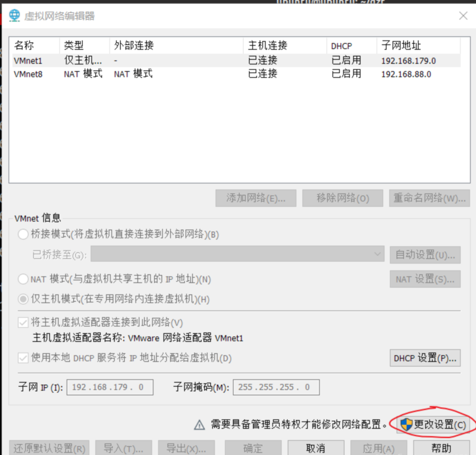Click 更改设置(C) shield button
The width and height of the screenshot is (476, 455).
click(433, 425)
